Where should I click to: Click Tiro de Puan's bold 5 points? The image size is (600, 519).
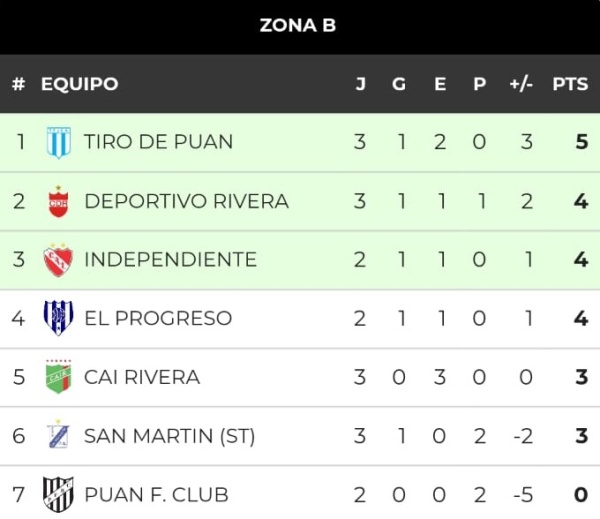point(582,142)
